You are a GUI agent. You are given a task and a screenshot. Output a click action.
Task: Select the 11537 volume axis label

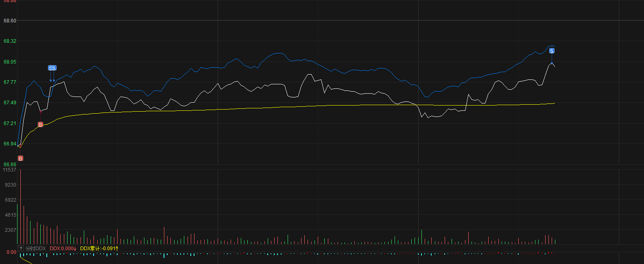tap(9, 170)
